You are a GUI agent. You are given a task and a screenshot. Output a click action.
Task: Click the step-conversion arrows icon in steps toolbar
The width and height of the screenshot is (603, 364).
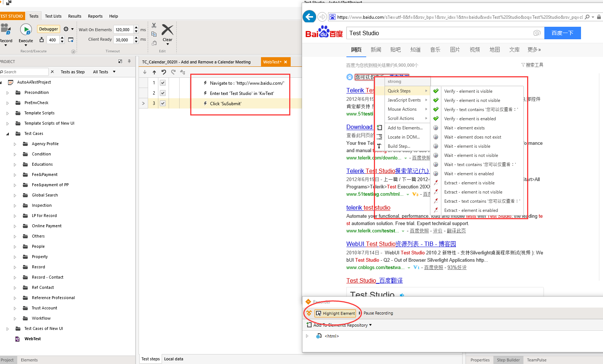[183, 72]
